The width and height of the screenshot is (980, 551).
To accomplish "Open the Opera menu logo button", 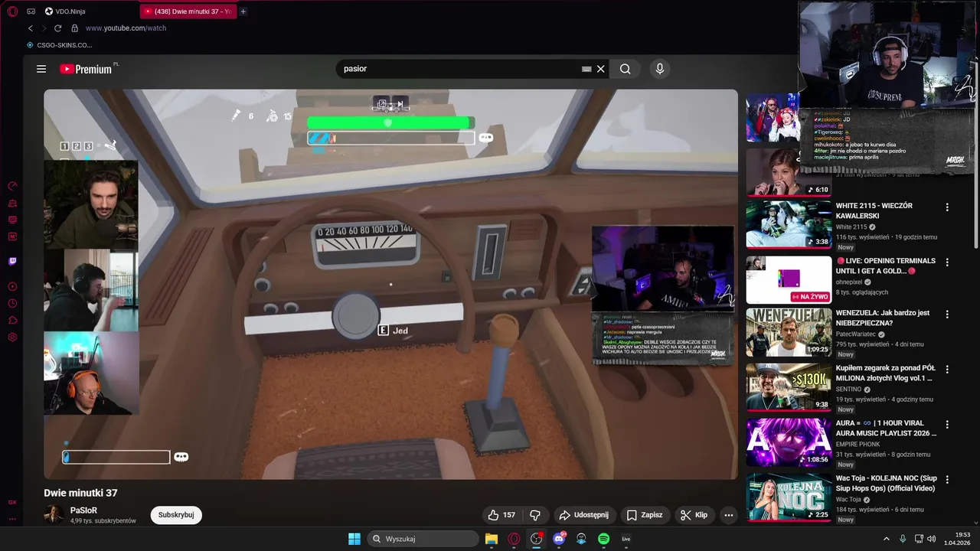I will point(12,11).
